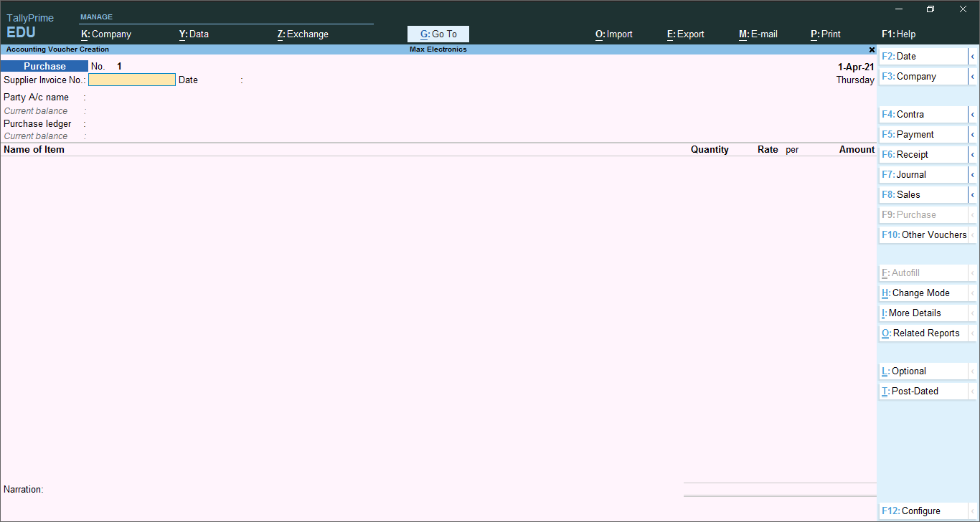
Task: Toggle L: Optional voucher setting
Action: click(x=923, y=371)
